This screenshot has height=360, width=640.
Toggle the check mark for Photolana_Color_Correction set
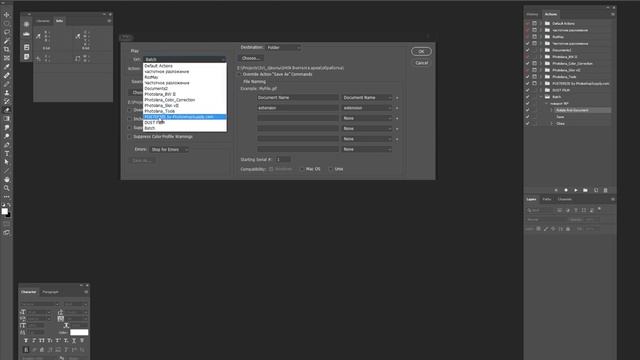[x=527, y=64]
